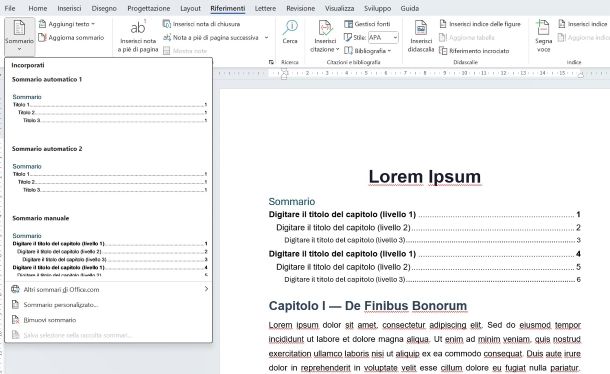610x374 pixels.
Task: Click the level 3 entry with page 3
Action: coord(432,240)
